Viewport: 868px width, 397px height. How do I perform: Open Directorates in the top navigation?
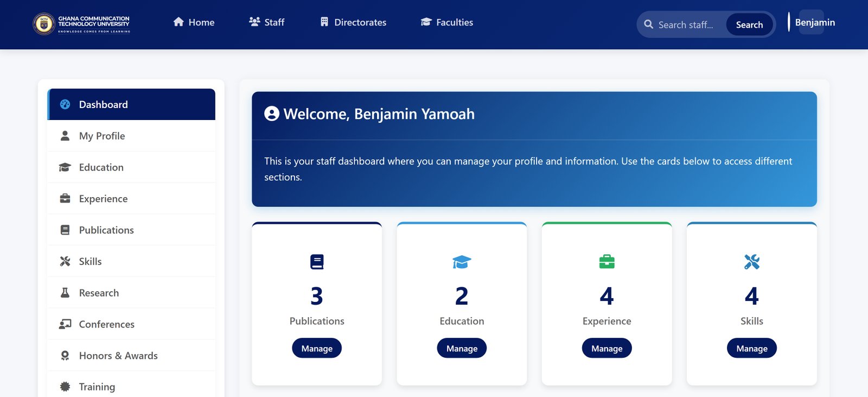(353, 22)
